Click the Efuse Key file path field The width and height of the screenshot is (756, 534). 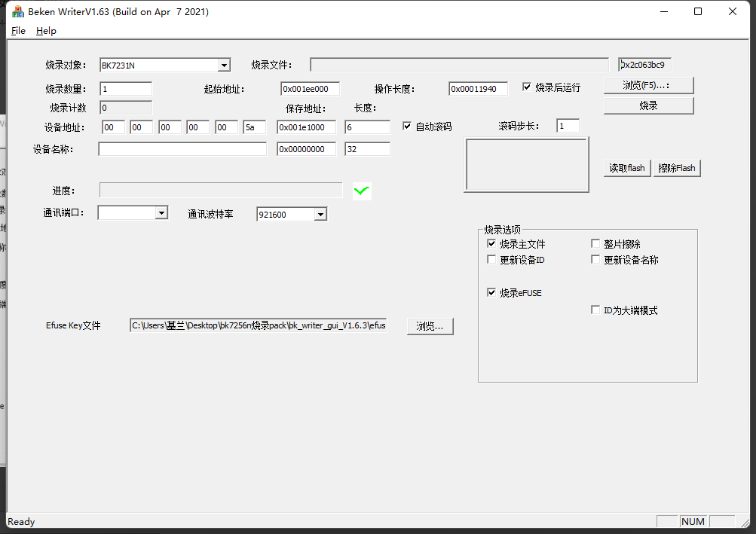tap(259, 325)
